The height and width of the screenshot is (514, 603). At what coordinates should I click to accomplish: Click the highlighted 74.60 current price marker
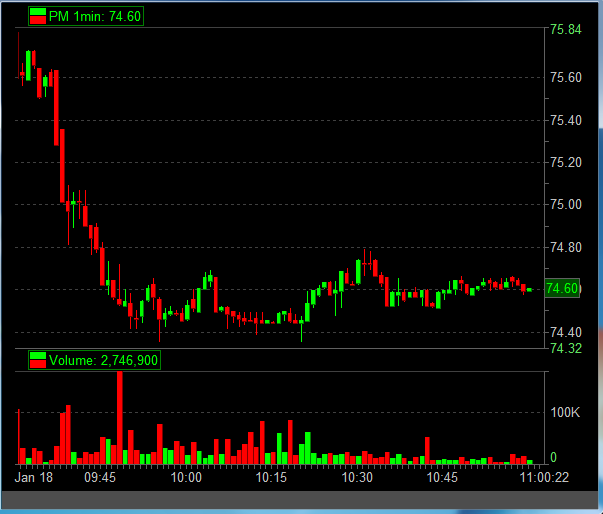(562, 288)
